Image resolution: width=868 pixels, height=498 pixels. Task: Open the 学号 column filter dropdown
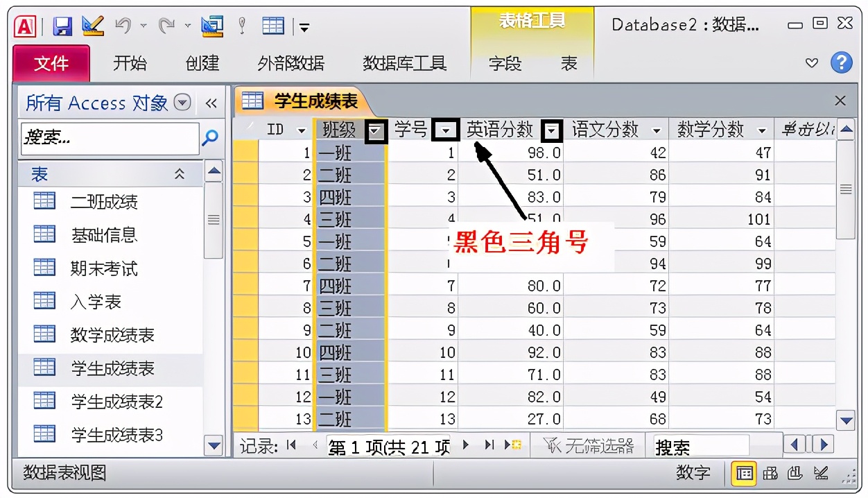(x=446, y=130)
